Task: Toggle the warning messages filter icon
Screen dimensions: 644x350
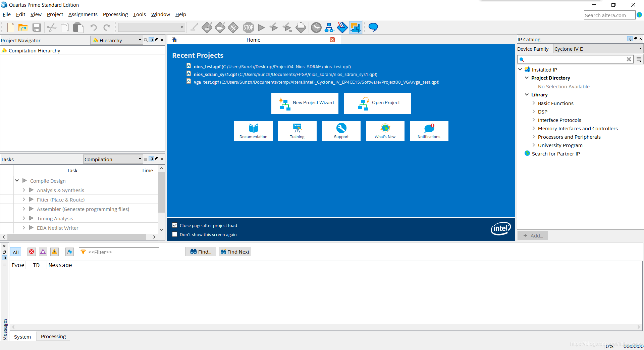Action: 54,252
